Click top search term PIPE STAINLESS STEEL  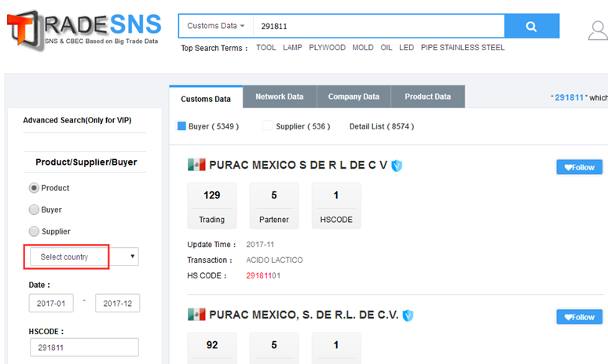[463, 48]
